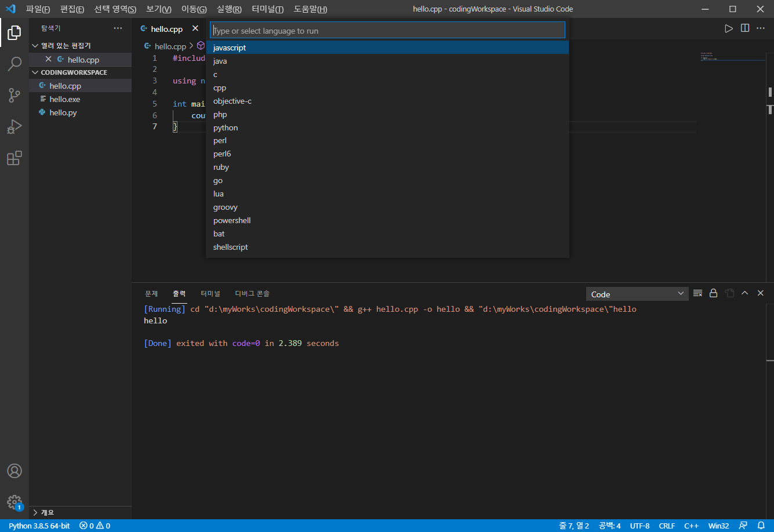Open the Search view in activity bar

click(x=14, y=64)
